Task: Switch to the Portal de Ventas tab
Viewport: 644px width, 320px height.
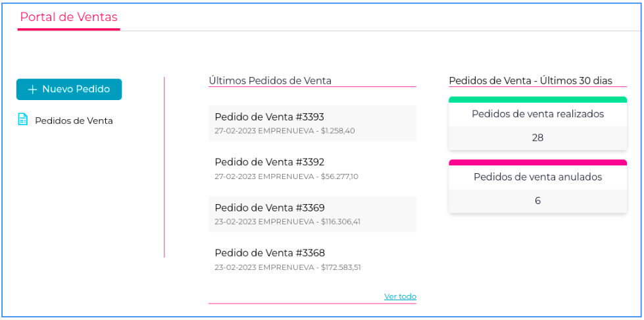Action: click(x=68, y=18)
